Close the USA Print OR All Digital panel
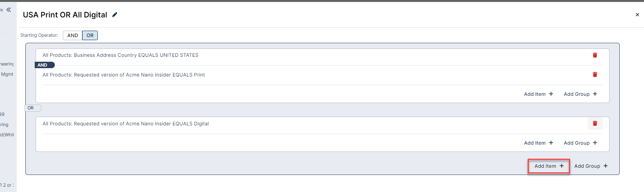 pos(637,15)
